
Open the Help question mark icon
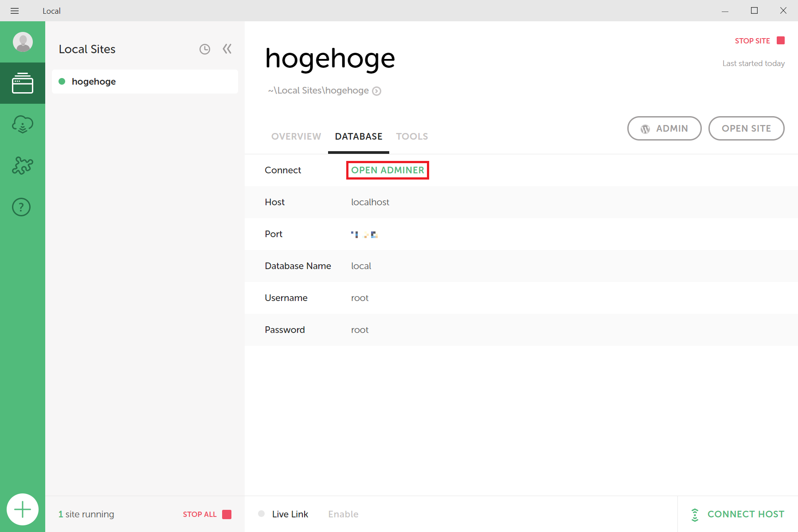pos(21,207)
